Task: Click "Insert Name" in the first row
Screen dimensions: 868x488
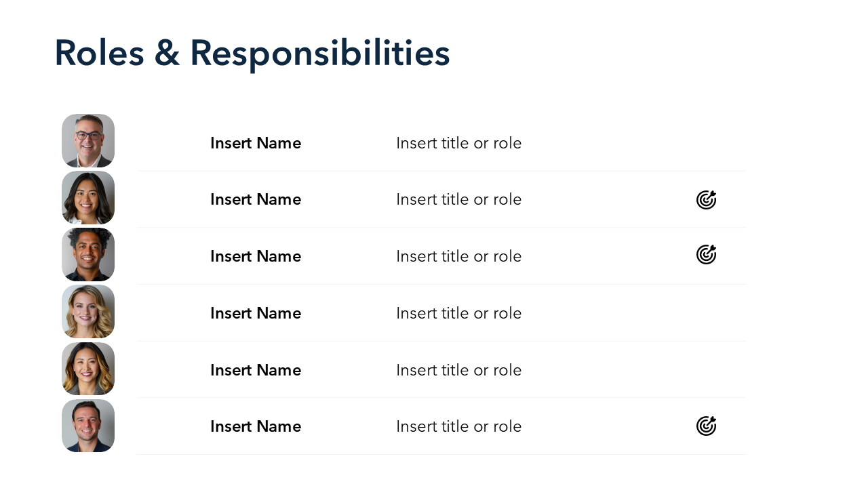Action: pyautogui.click(x=256, y=144)
